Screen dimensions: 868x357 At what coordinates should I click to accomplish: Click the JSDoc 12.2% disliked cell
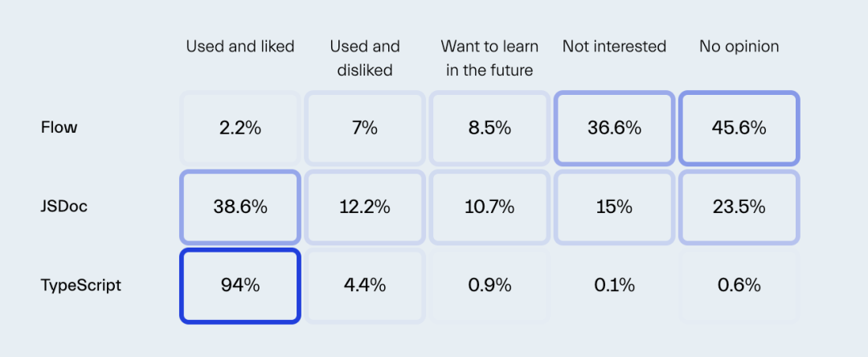pyautogui.click(x=365, y=207)
